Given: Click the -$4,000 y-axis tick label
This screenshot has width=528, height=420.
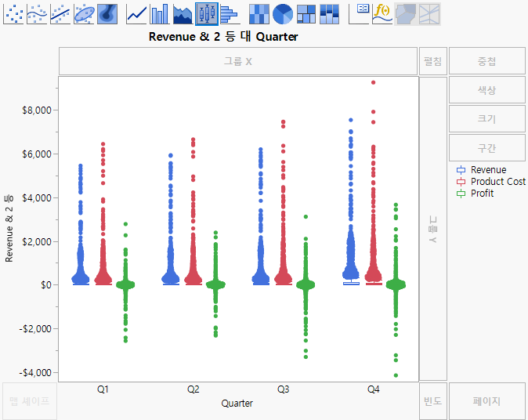Looking at the screenshot, I should click(x=35, y=372).
